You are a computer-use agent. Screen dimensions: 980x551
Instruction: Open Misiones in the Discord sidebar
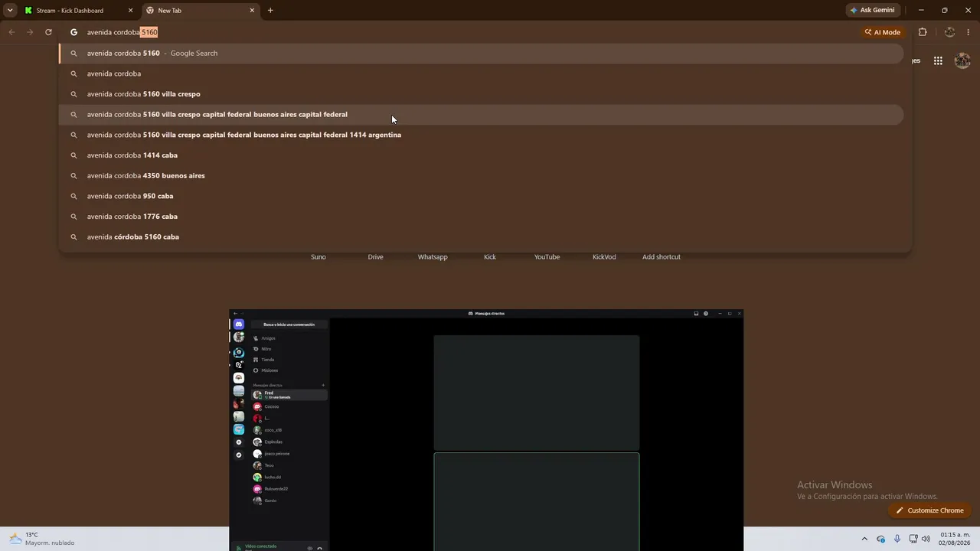tap(289, 370)
